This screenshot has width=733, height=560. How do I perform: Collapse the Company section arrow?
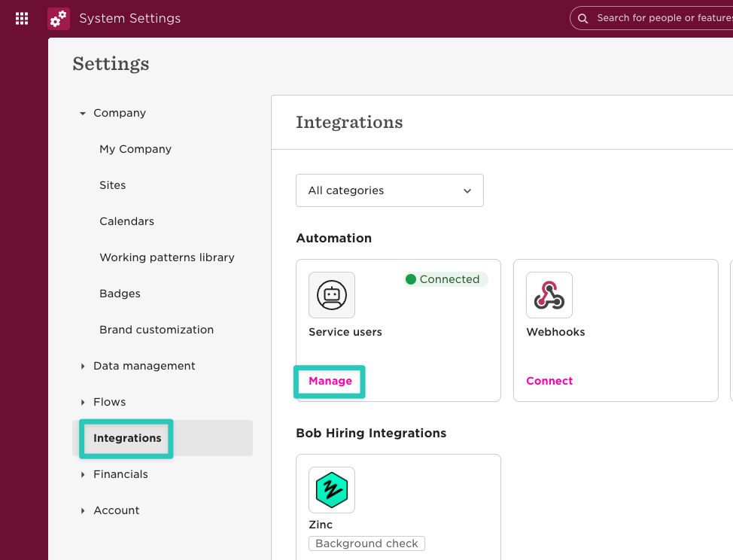[83, 114]
